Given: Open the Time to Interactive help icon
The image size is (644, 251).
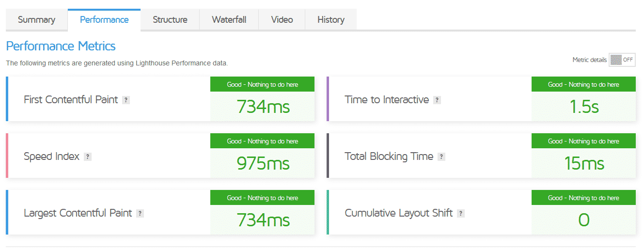Looking at the screenshot, I should tap(437, 100).
